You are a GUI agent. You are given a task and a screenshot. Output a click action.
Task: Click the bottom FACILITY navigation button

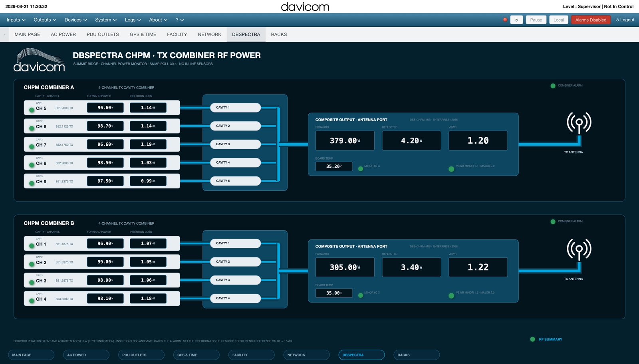pyautogui.click(x=251, y=355)
